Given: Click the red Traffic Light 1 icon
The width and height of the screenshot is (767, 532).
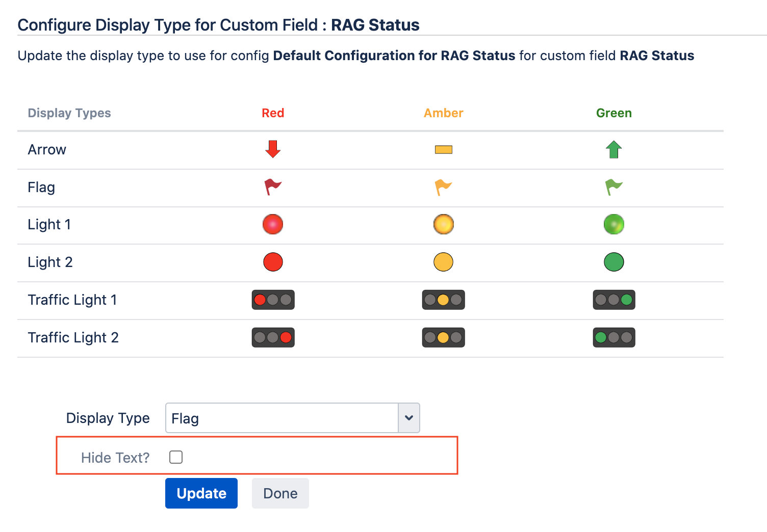Looking at the screenshot, I should (273, 300).
